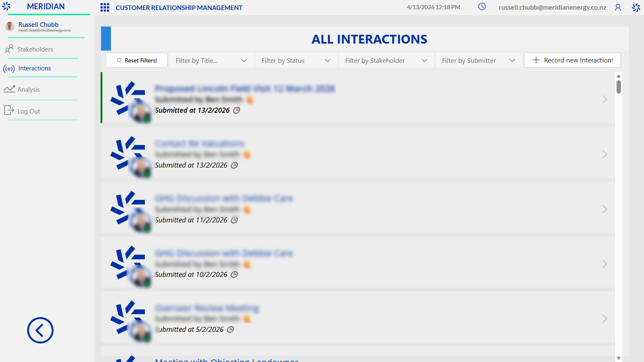
Task: Click the Reset Filters! button
Action: click(137, 60)
